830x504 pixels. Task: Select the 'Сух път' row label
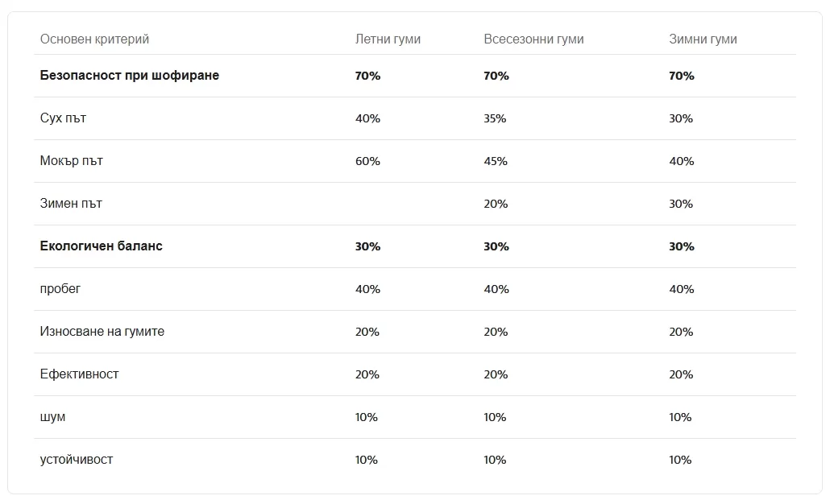pyautogui.click(x=63, y=118)
